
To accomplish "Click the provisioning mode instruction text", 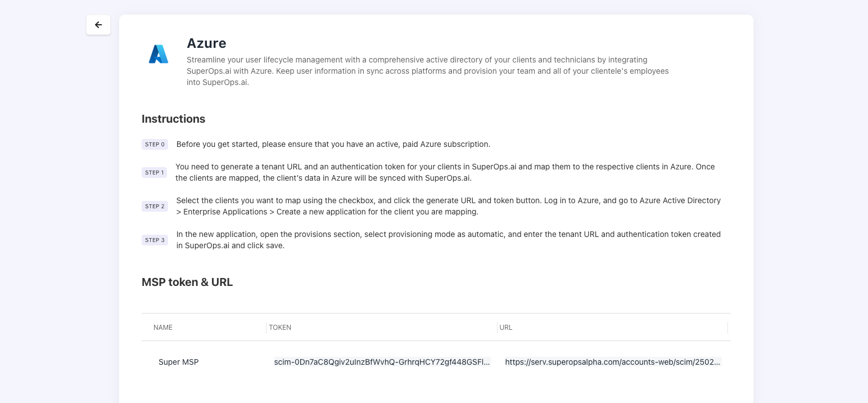I will point(448,240).
